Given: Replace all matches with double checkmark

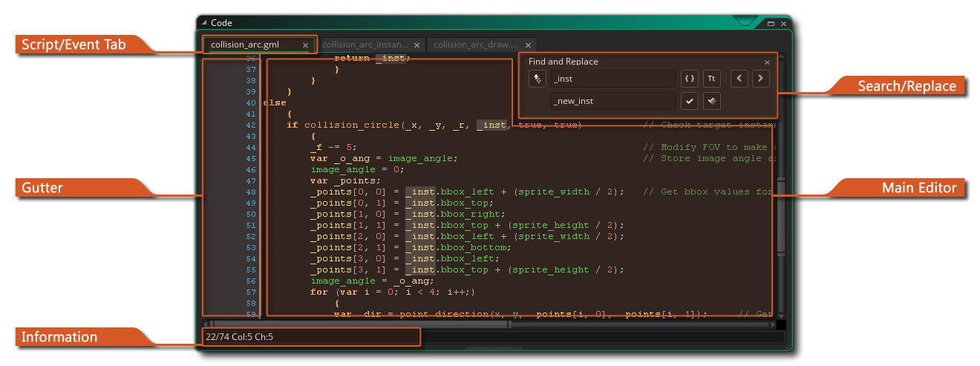Looking at the screenshot, I should 711,101.
